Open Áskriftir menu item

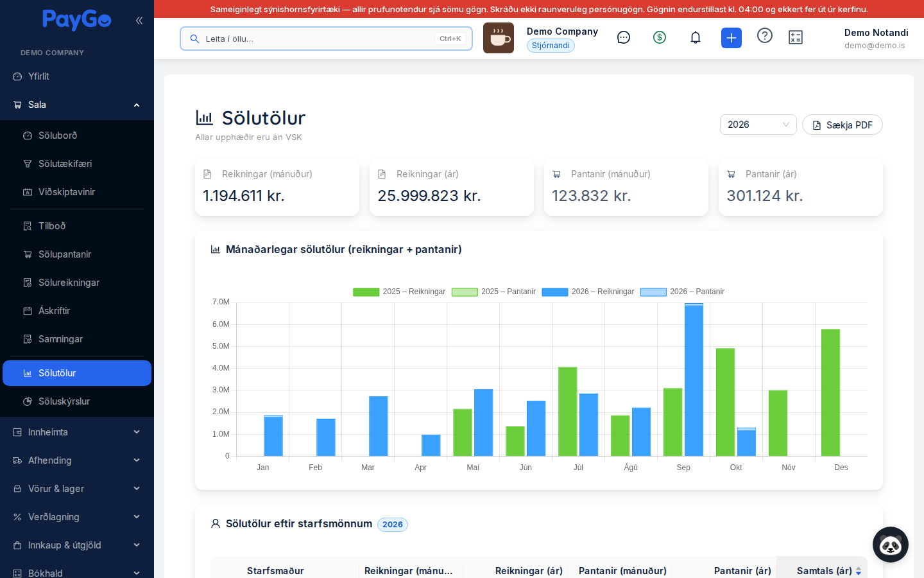click(x=77, y=311)
